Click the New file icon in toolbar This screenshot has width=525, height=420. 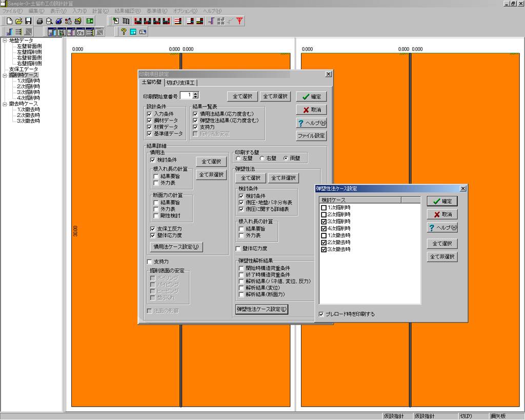click(x=10, y=21)
